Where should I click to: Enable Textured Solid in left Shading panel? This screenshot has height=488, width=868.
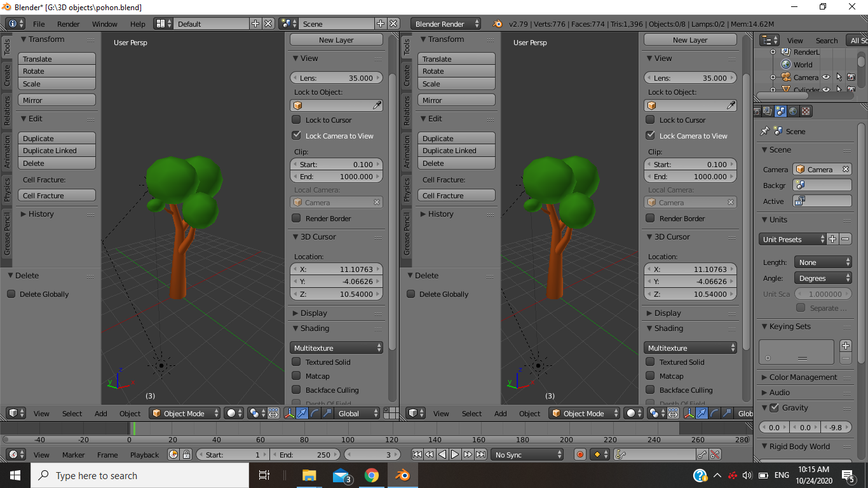pyautogui.click(x=296, y=362)
